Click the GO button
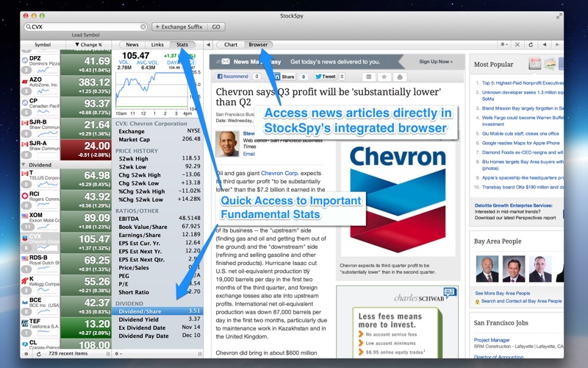 click(x=216, y=27)
